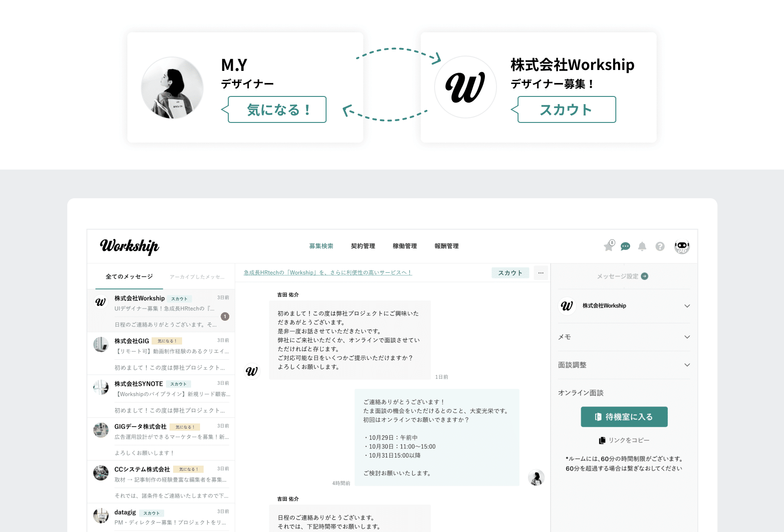Click the スカウト tag beside datagig
Screen dimensions: 784x532
pyautogui.click(x=152, y=513)
